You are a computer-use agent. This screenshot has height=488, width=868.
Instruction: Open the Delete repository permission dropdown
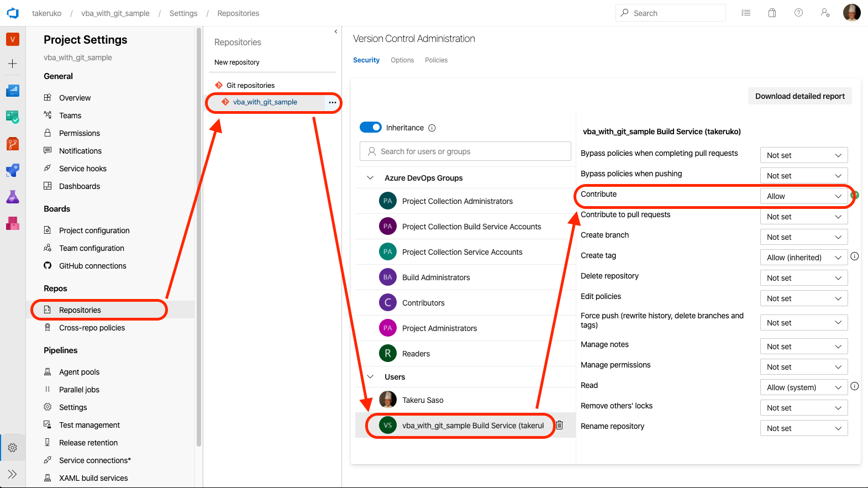[x=804, y=278]
